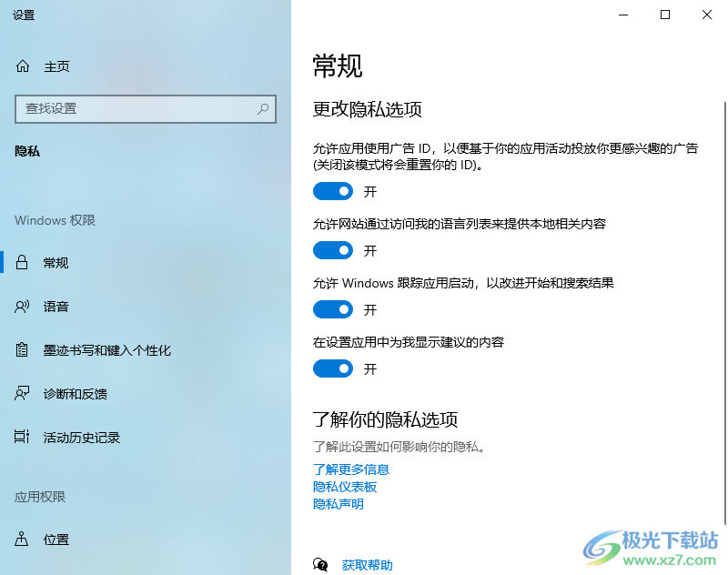This screenshot has height=575, width=728.
Task: Click the speech icon for 语音
Action: pyautogui.click(x=22, y=307)
